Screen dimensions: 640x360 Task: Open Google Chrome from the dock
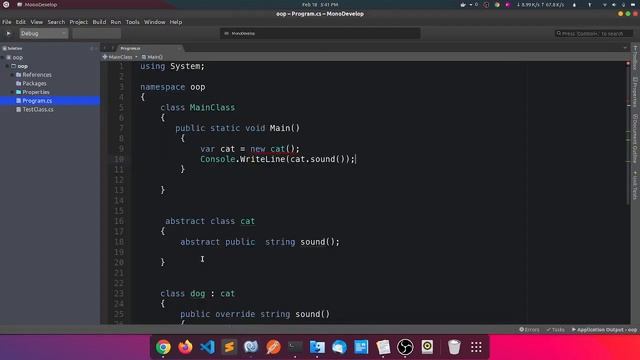click(163, 347)
